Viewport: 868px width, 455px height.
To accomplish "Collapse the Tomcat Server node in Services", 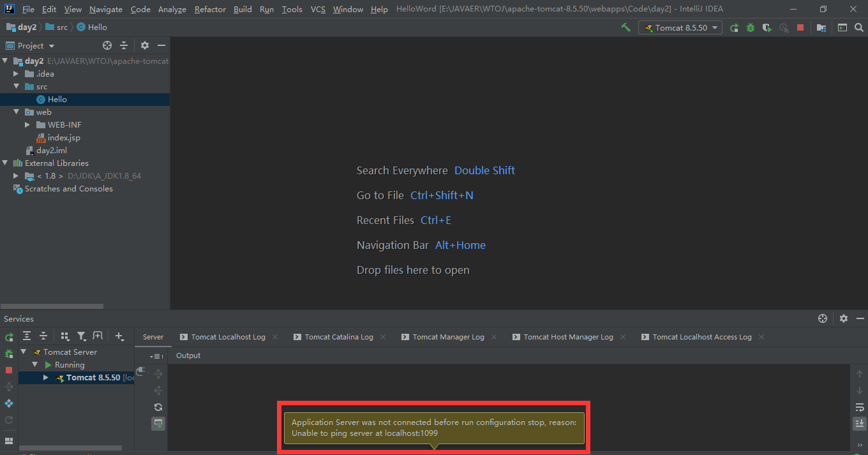I will [x=24, y=352].
